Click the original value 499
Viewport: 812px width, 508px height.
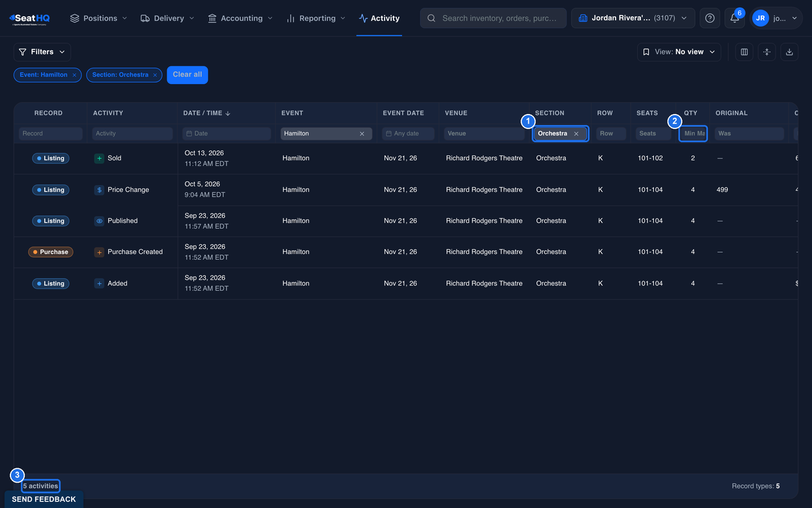[722, 190]
